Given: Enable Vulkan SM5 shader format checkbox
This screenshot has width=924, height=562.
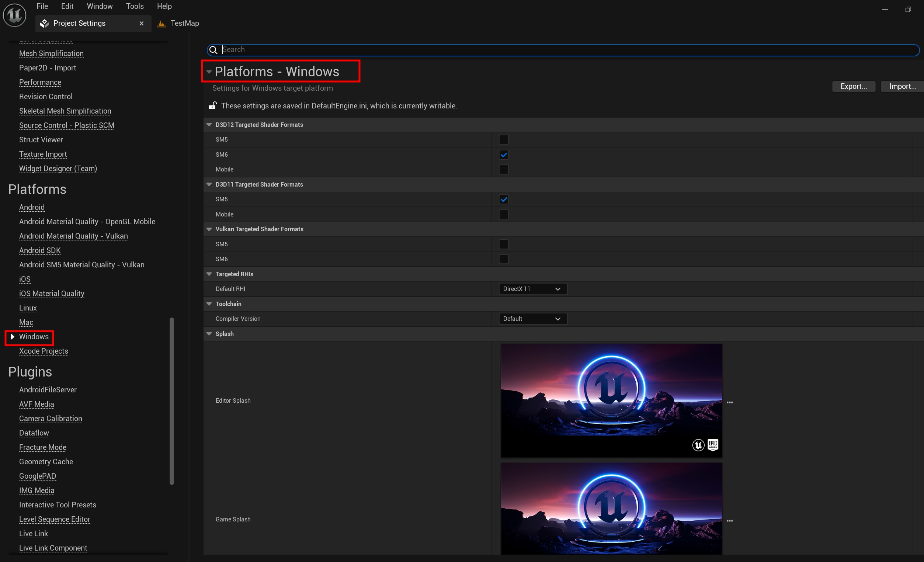Looking at the screenshot, I should 504,244.
